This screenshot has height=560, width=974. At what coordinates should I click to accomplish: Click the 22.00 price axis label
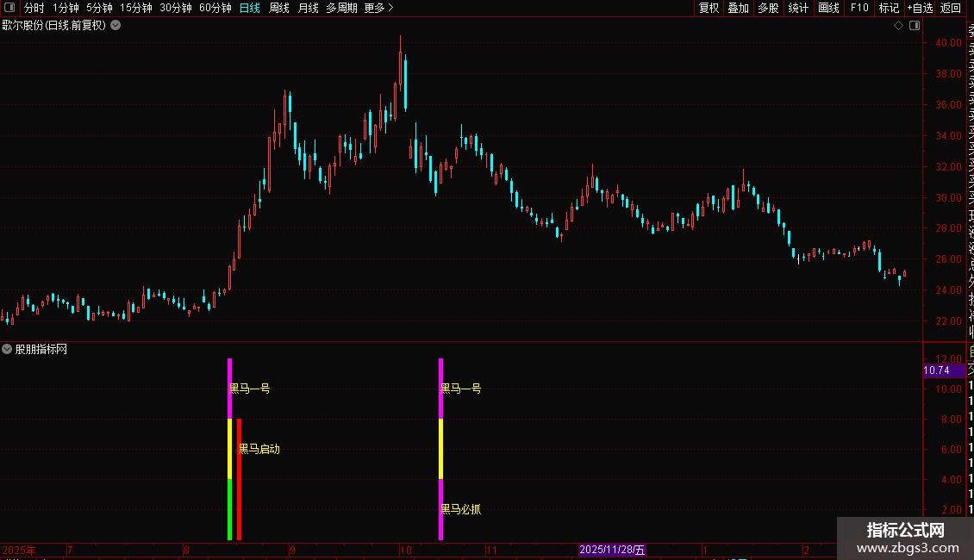click(x=948, y=321)
